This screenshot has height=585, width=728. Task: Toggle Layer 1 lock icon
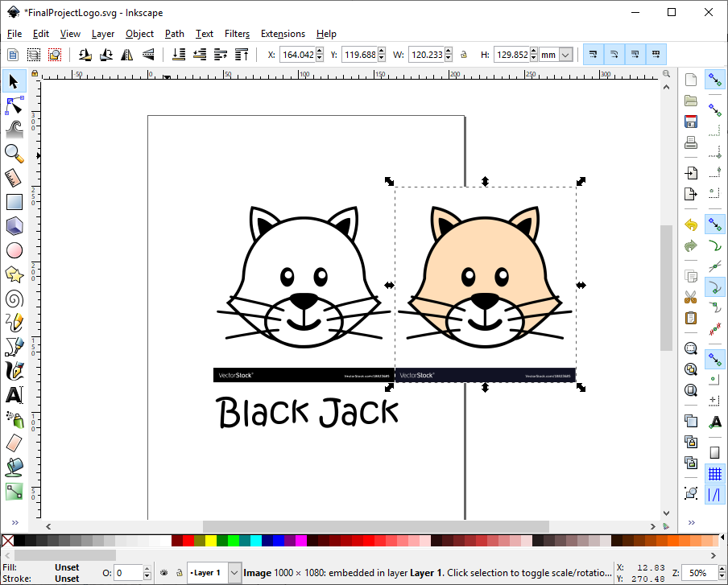click(x=180, y=573)
